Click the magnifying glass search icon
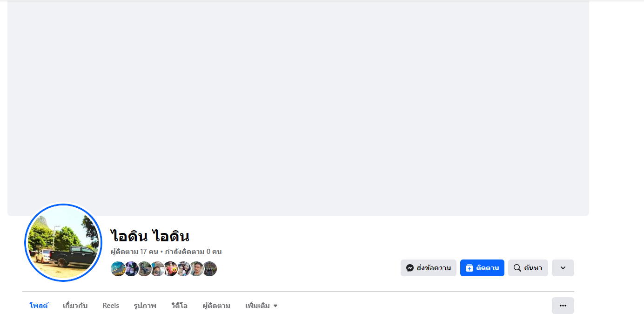 pyautogui.click(x=517, y=268)
